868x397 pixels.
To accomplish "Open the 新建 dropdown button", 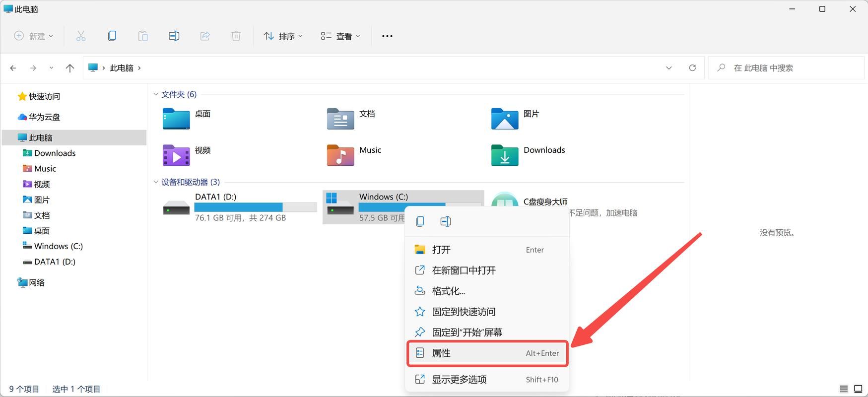I will [x=34, y=36].
